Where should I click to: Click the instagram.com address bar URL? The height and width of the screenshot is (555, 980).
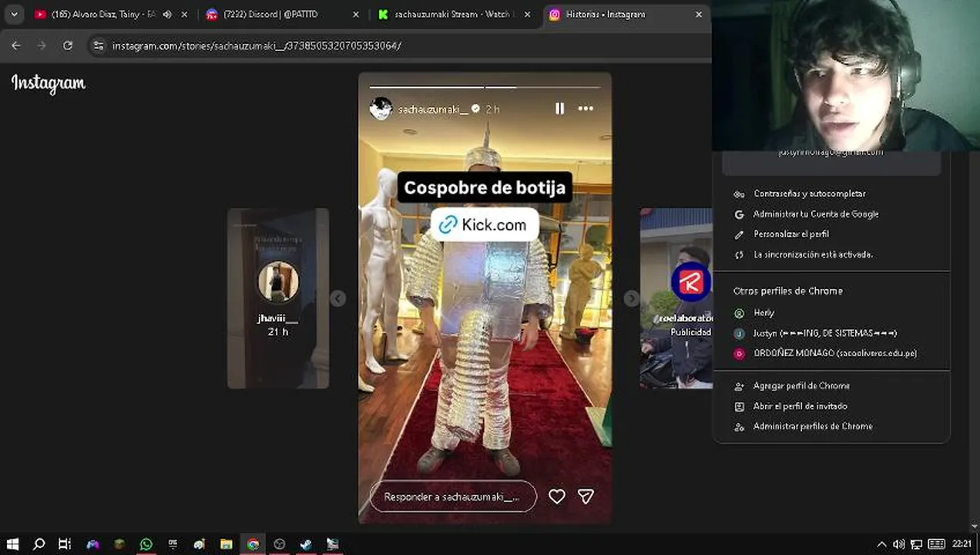coord(257,45)
